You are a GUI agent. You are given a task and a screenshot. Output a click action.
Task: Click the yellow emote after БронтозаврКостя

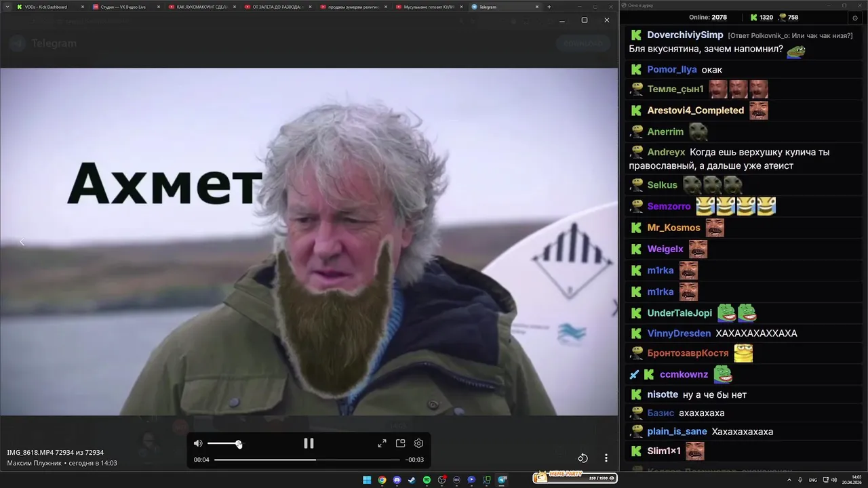click(x=744, y=353)
